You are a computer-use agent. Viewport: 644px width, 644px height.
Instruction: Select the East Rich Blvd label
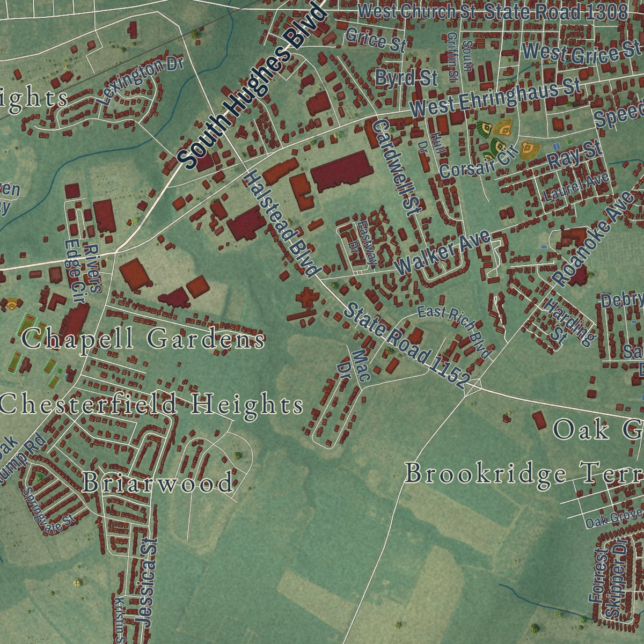[x=454, y=332]
